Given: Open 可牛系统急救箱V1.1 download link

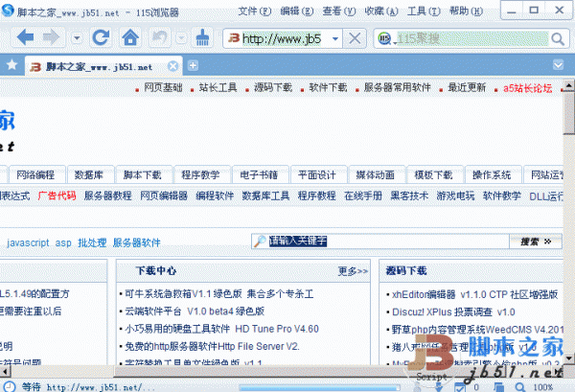Looking at the screenshot, I should pyautogui.click(x=218, y=293).
